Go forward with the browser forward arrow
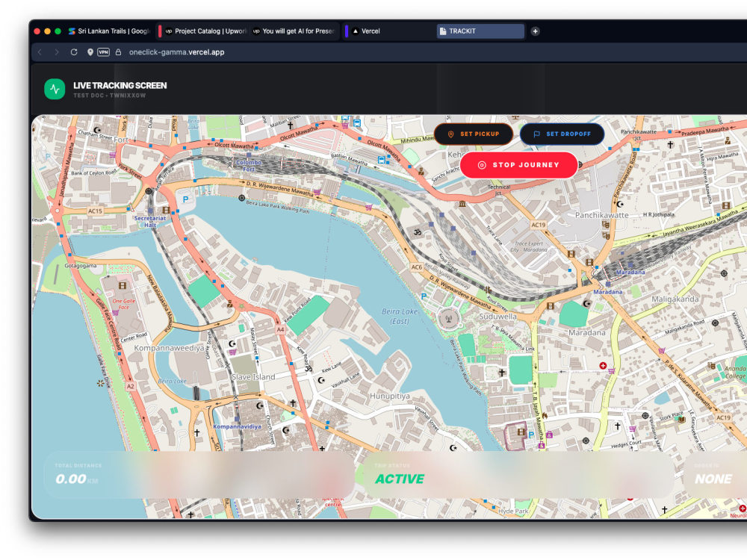 click(x=57, y=52)
